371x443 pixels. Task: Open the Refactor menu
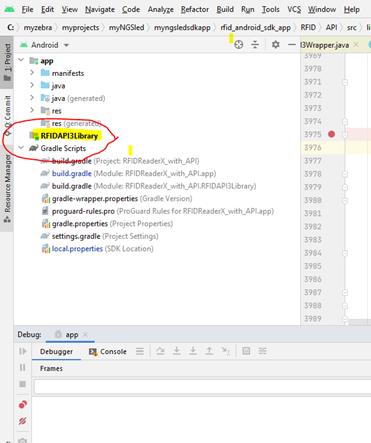(195, 9)
